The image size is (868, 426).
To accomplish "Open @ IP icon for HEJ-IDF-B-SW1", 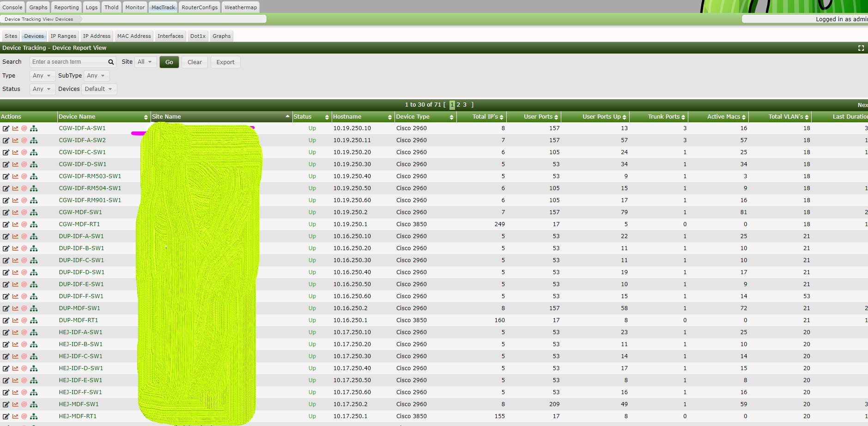I will [24, 344].
